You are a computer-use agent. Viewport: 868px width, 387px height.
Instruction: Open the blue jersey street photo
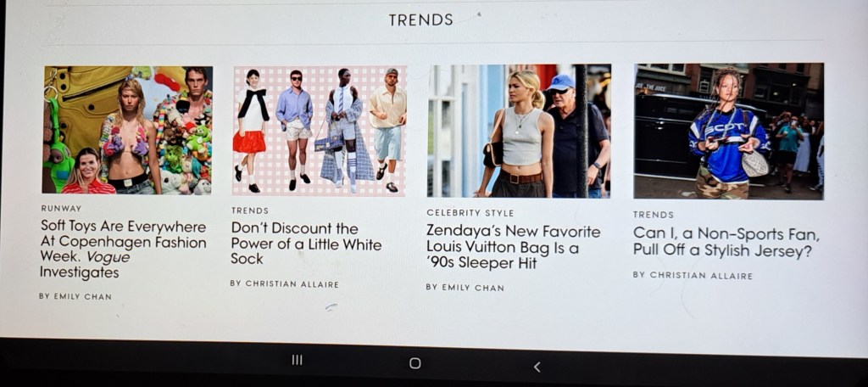728,131
